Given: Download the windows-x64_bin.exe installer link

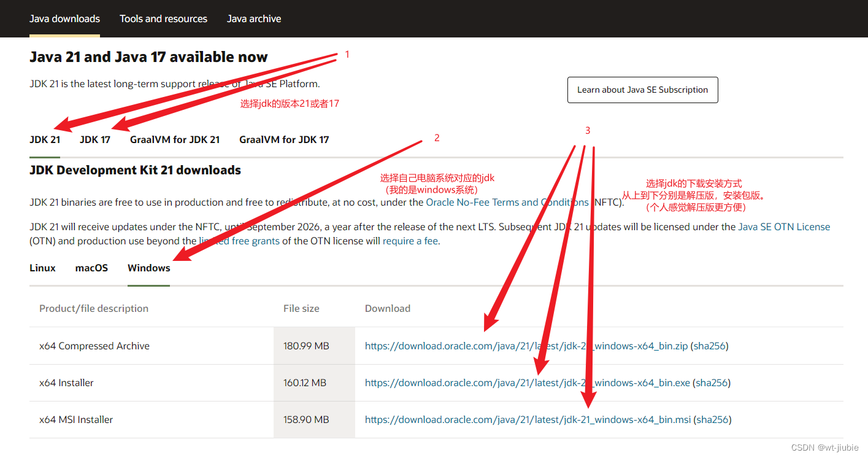Looking at the screenshot, I should [x=528, y=382].
